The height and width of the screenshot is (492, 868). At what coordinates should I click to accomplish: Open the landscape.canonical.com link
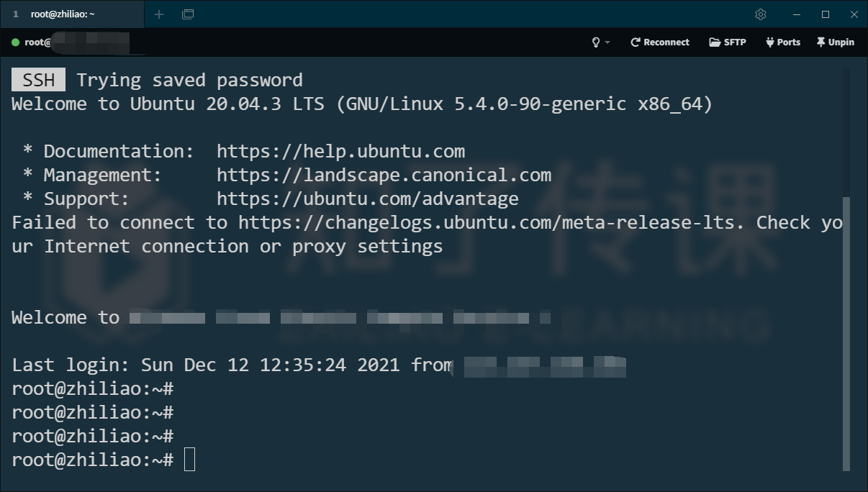384,175
